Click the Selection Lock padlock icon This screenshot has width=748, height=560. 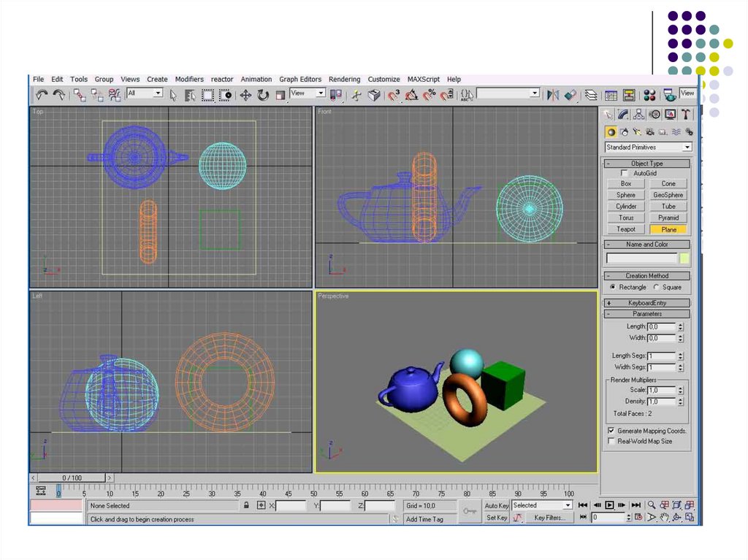(x=246, y=505)
